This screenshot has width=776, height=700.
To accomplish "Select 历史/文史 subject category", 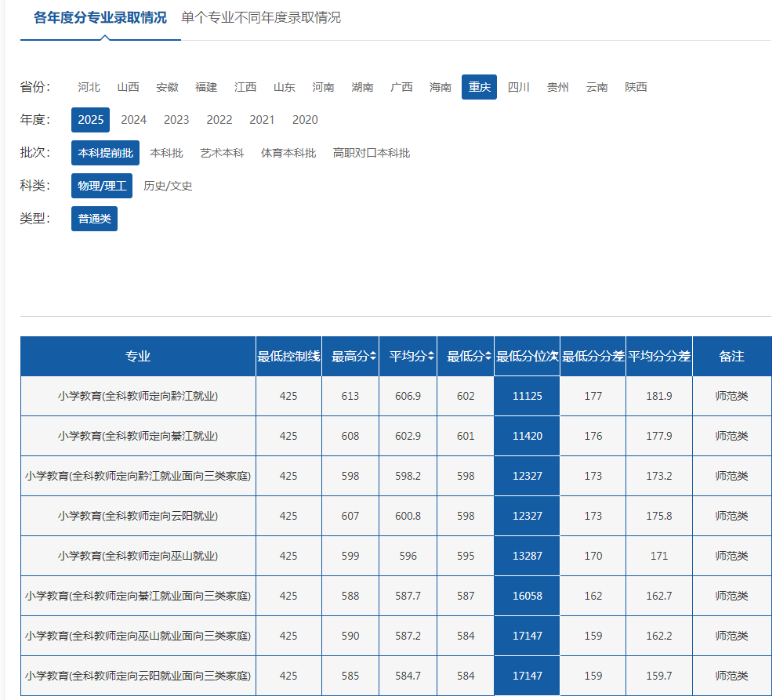I will point(168,186).
